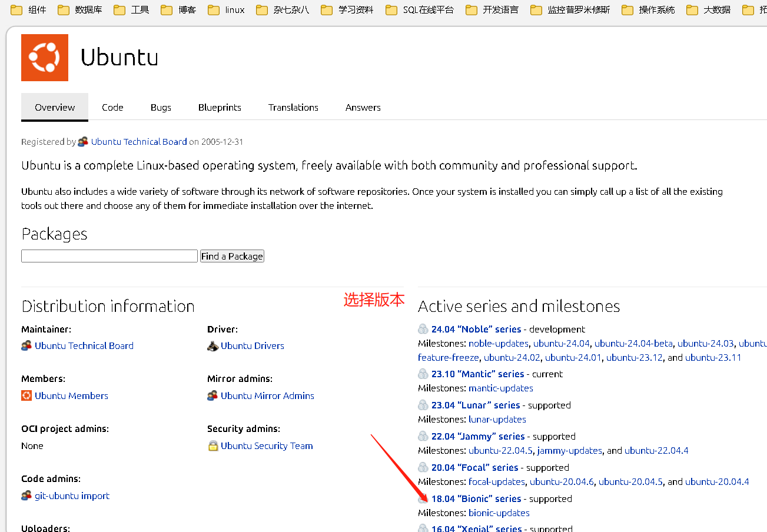Open the 监控普罗米修斯 bookmark folder
The image size is (767, 532).
click(570, 10)
